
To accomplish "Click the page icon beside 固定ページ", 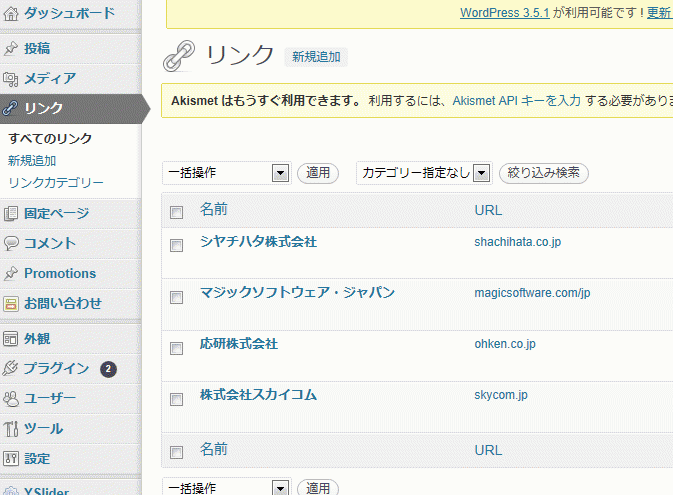I will coord(11,213).
